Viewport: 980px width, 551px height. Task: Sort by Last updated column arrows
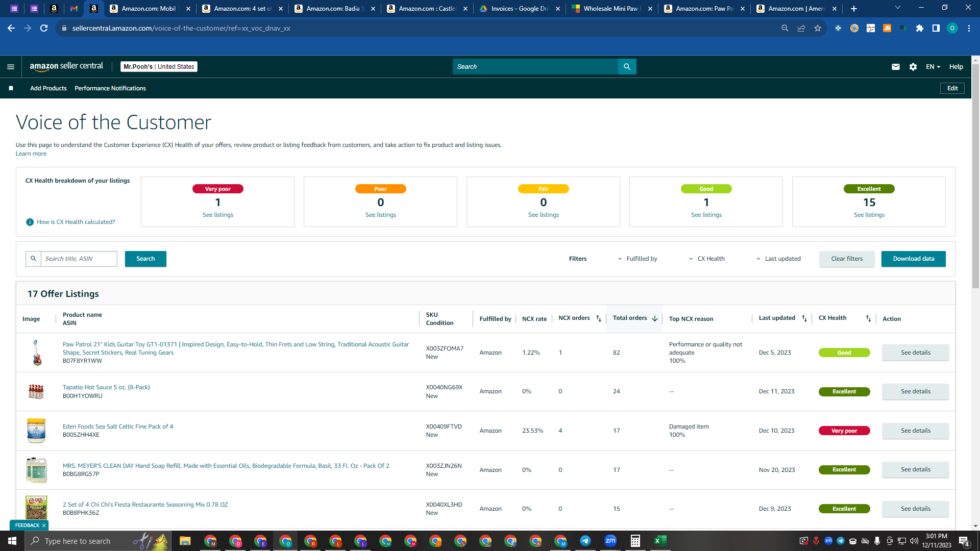804,319
